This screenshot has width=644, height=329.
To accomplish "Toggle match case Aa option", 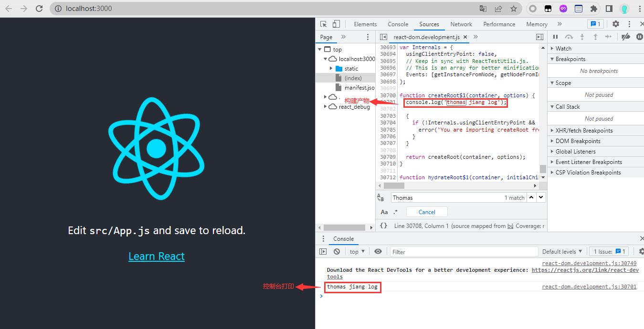I will pyautogui.click(x=384, y=212).
